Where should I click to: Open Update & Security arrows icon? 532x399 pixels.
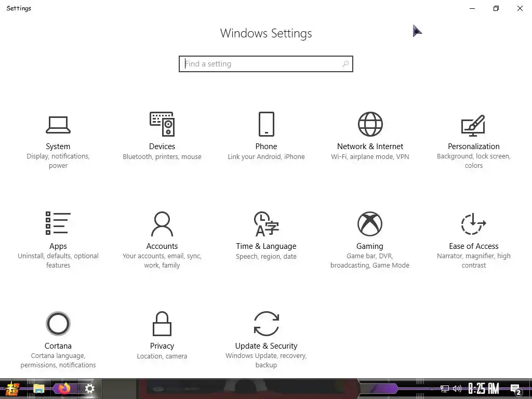click(267, 324)
